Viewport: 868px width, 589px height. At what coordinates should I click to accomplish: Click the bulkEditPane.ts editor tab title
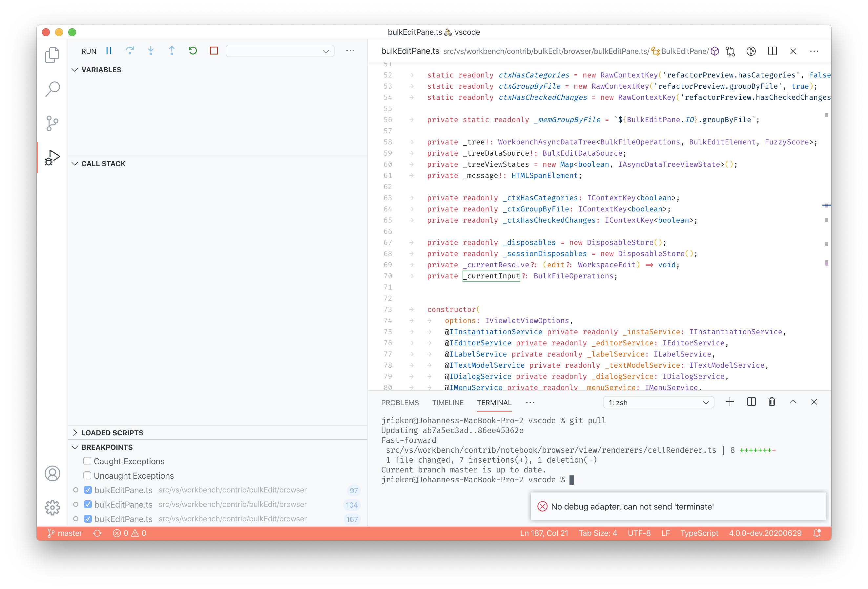tap(410, 51)
